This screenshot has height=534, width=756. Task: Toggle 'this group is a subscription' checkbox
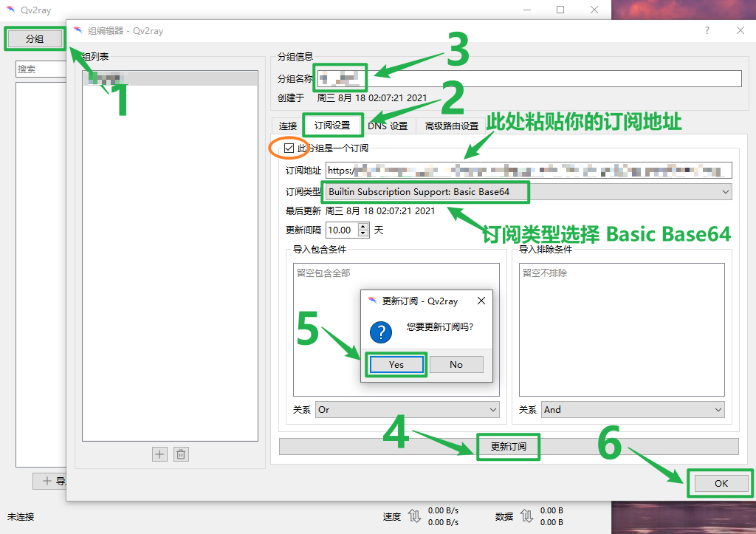(289, 148)
